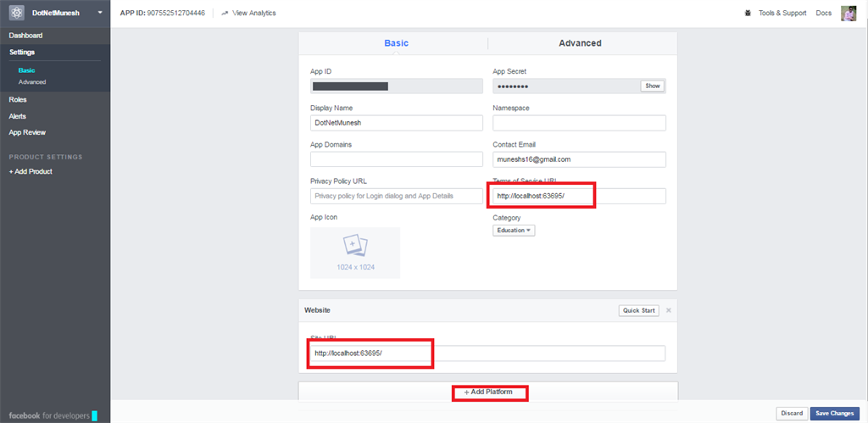
Task: Select the Basic settings tab
Action: pos(396,43)
